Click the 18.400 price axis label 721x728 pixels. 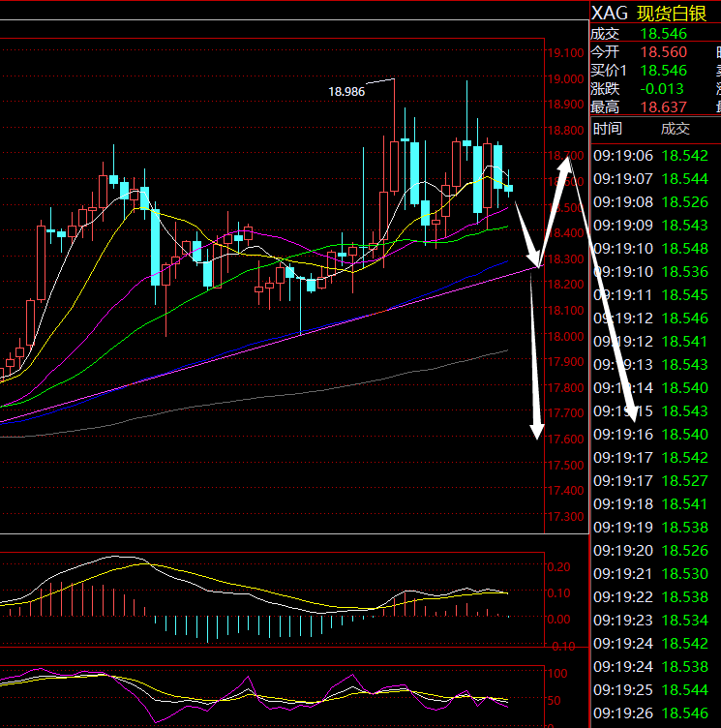click(565, 233)
